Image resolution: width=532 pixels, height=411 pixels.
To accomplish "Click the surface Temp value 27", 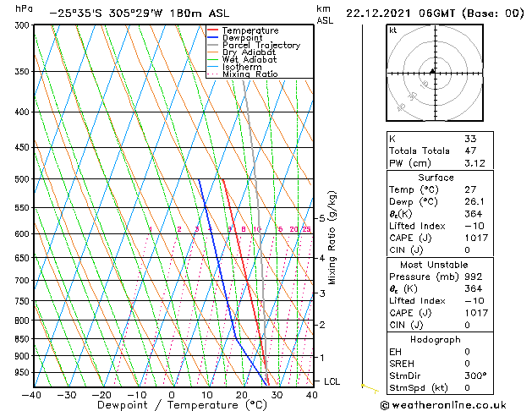I will click(x=470, y=189).
